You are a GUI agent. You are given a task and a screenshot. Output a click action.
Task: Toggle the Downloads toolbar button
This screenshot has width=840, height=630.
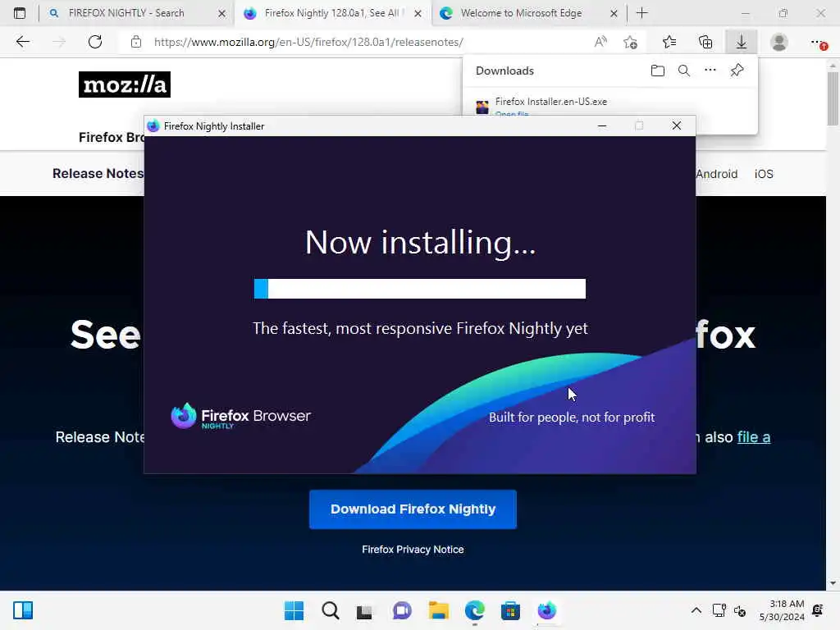(741, 42)
